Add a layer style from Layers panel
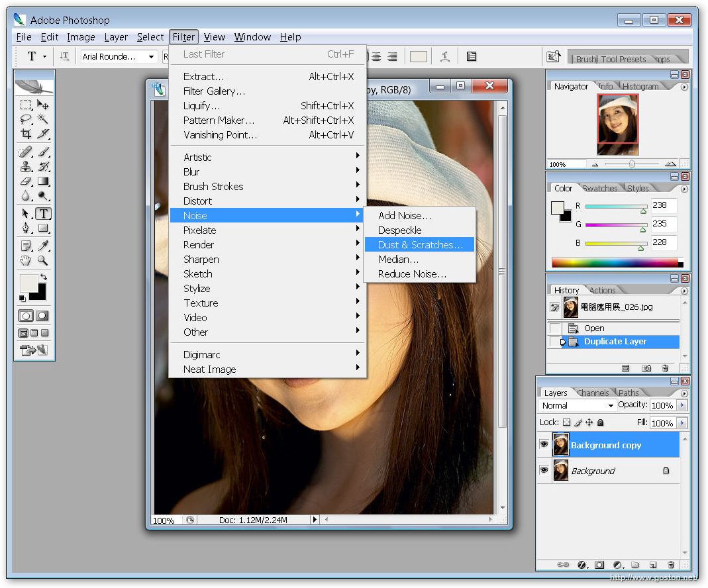The image size is (708, 588). point(582,565)
